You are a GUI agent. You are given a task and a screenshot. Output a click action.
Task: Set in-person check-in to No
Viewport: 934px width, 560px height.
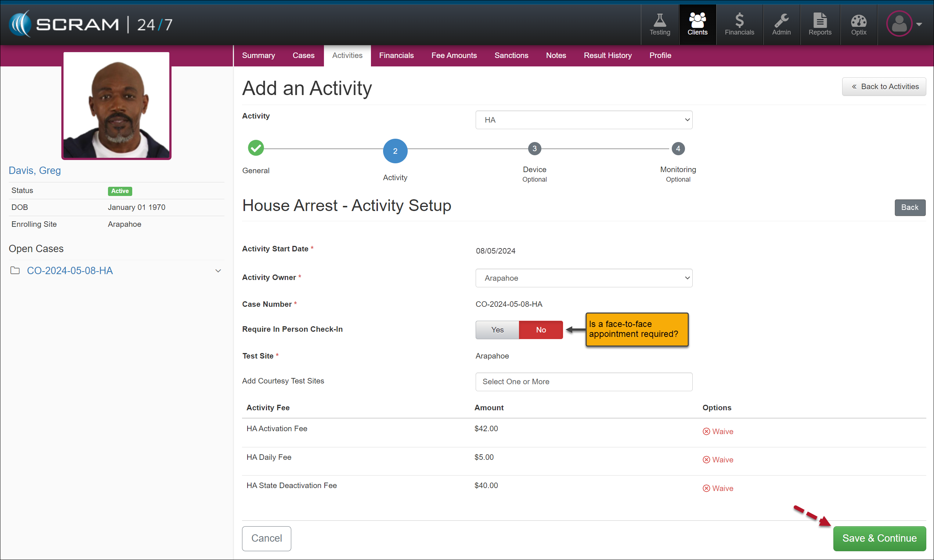(541, 330)
